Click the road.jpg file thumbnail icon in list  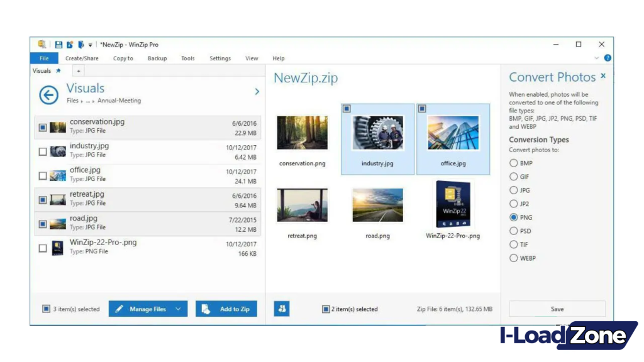pyautogui.click(x=57, y=224)
